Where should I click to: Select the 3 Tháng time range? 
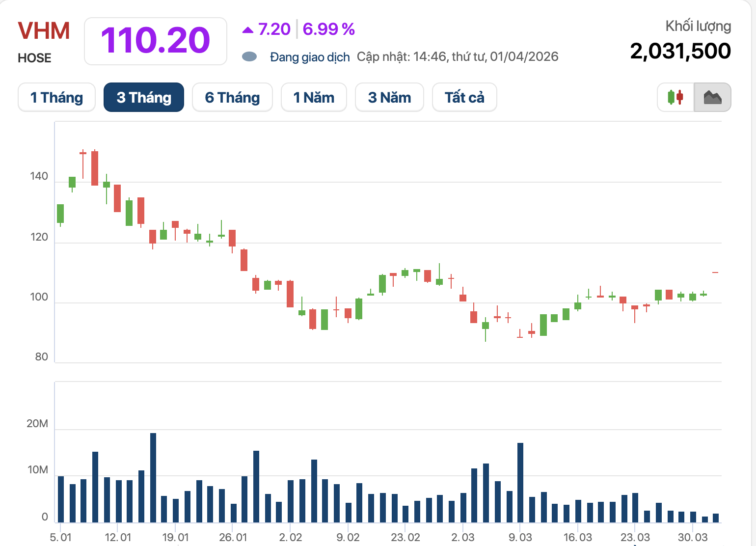[144, 97]
